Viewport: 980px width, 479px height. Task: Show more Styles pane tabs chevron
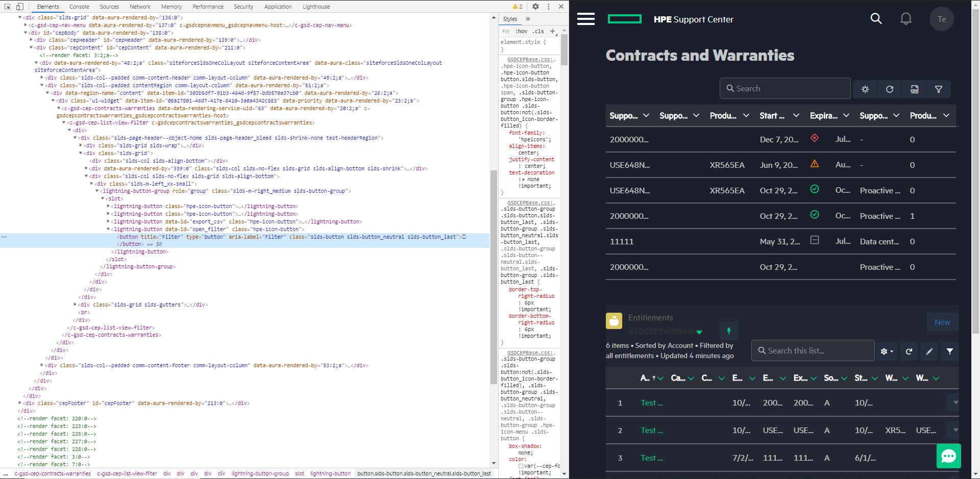tap(528, 19)
